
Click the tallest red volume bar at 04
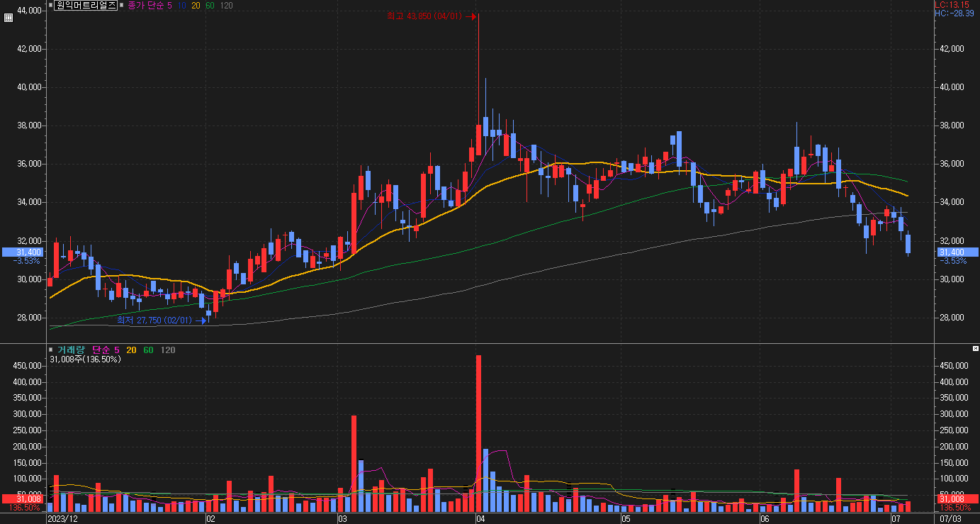coord(478,433)
